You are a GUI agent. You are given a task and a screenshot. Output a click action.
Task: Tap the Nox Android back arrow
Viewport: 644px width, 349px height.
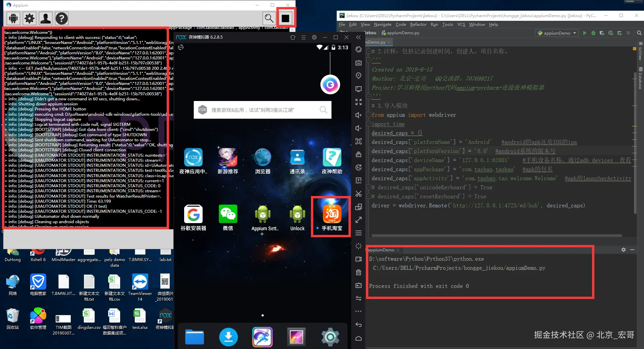click(x=359, y=325)
